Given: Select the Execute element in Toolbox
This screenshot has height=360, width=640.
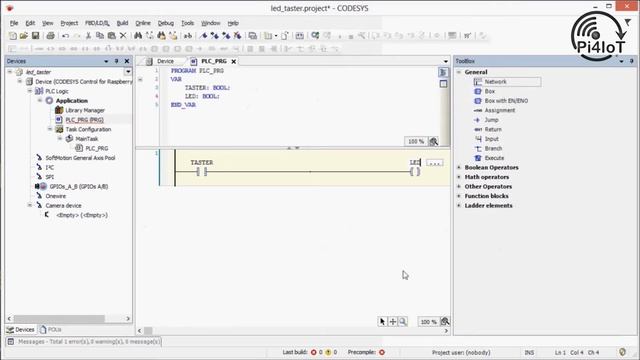Looking at the screenshot, I should (489, 158).
